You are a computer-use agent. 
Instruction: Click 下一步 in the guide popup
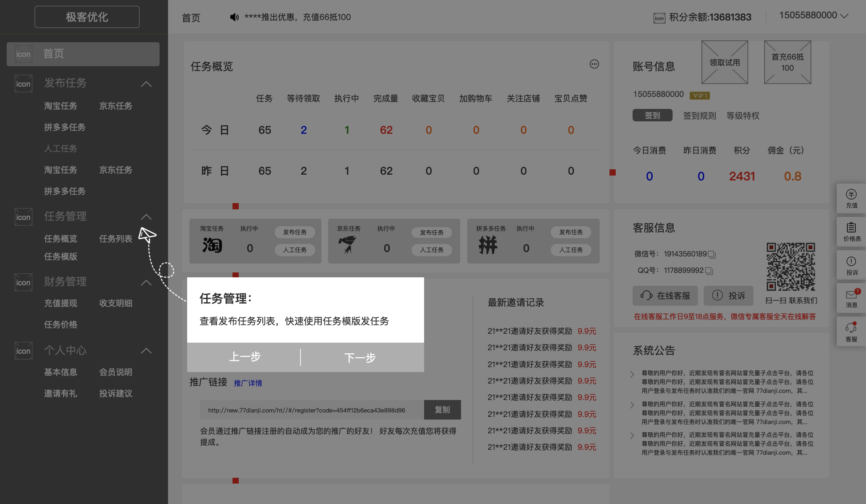click(361, 357)
